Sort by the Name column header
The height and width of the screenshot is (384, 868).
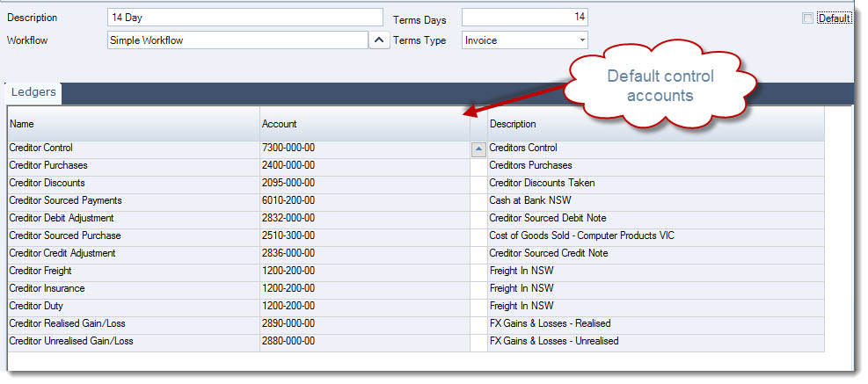(x=134, y=124)
